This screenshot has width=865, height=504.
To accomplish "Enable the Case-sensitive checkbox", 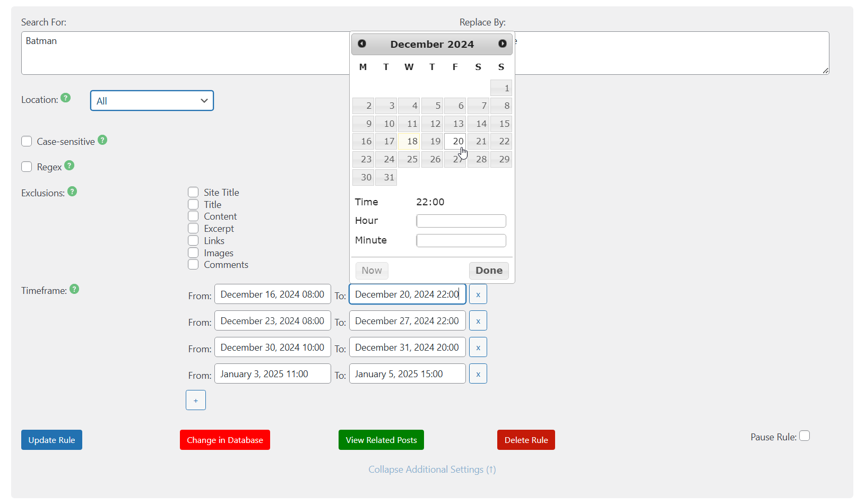I will coord(27,141).
